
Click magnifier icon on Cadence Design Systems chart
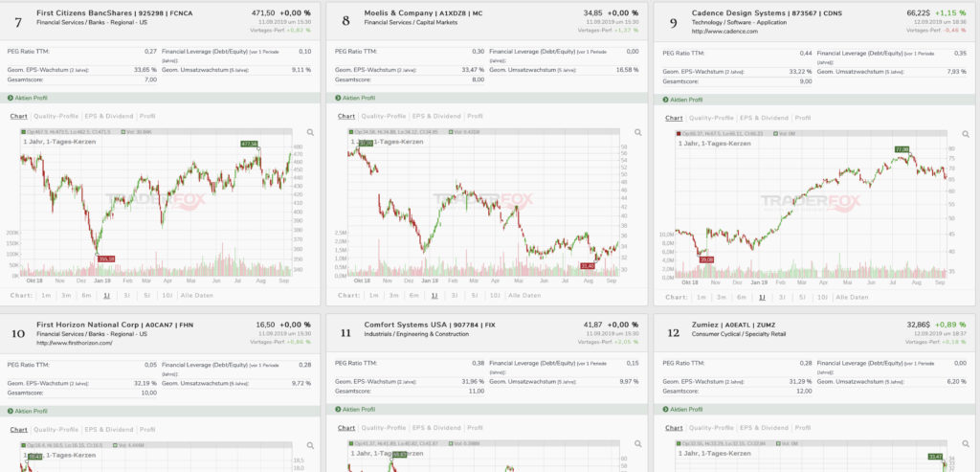[x=966, y=134]
